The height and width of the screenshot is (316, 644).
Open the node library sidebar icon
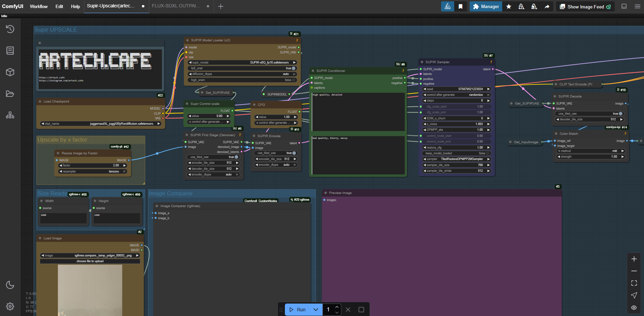(10, 51)
